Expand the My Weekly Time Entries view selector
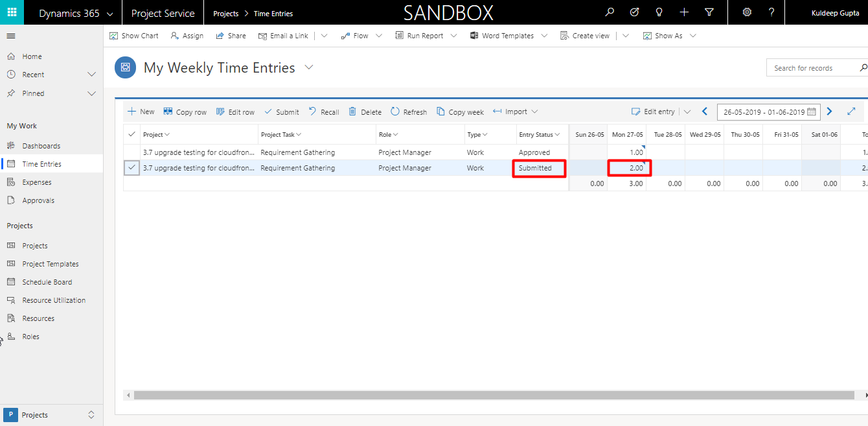The image size is (868, 426). [x=309, y=67]
